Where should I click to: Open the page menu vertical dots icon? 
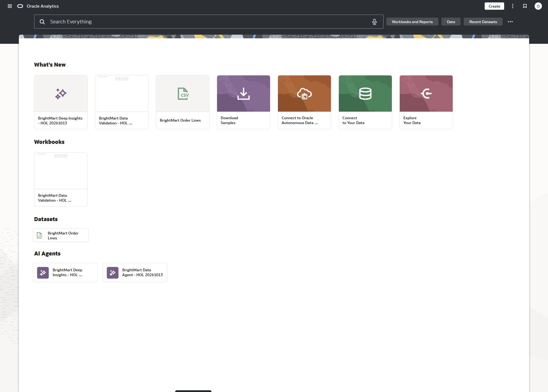pos(513,6)
